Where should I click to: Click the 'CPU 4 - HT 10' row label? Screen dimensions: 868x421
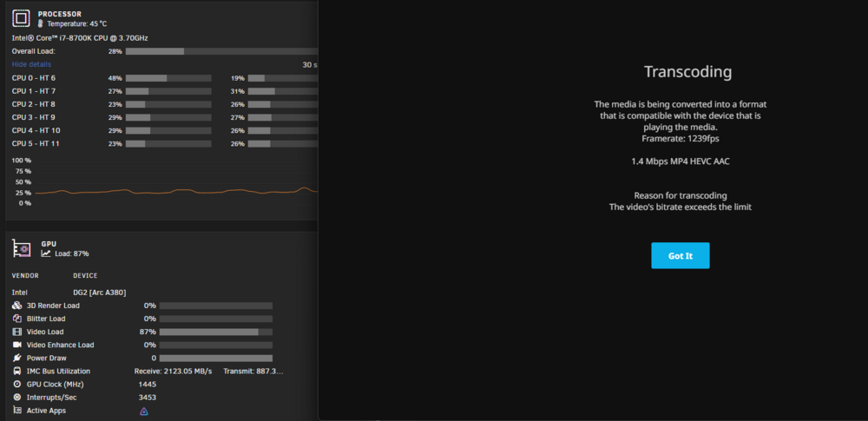(x=36, y=131)
